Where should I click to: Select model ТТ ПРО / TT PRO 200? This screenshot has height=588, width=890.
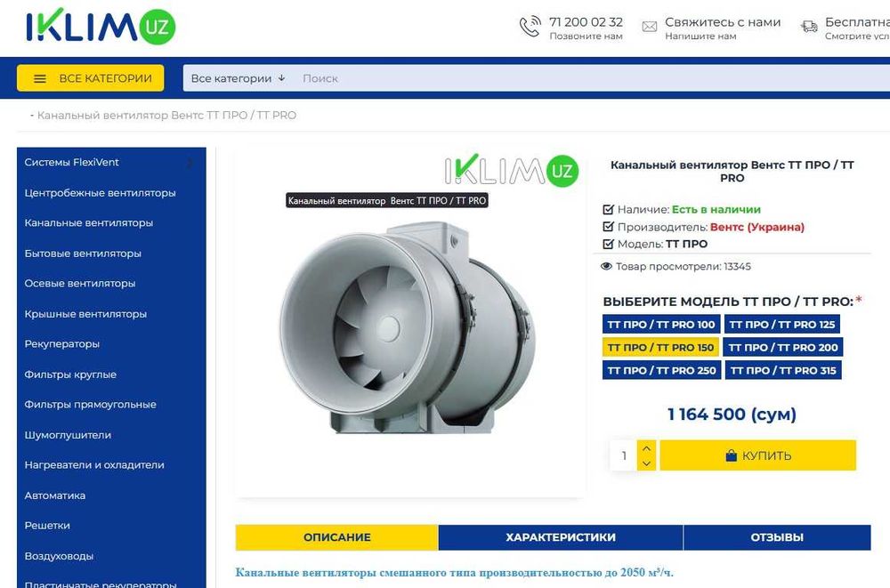[783, 347]
